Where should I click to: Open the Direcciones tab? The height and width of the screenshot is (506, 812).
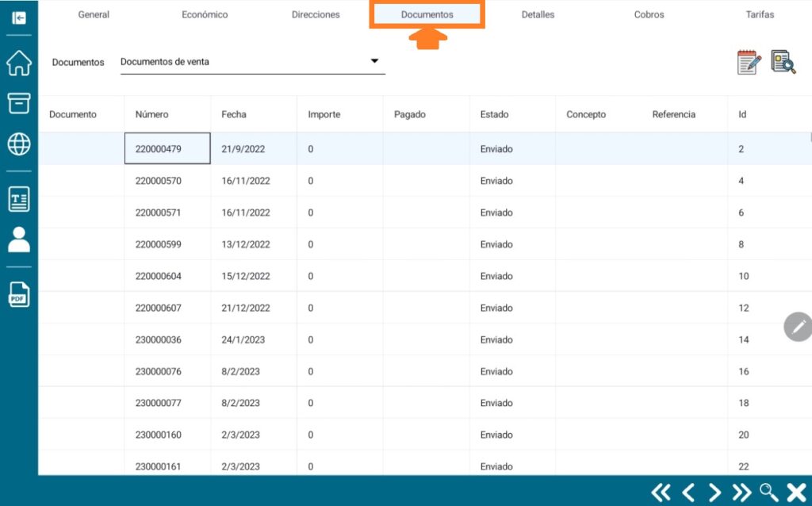(x=316, y=14)
